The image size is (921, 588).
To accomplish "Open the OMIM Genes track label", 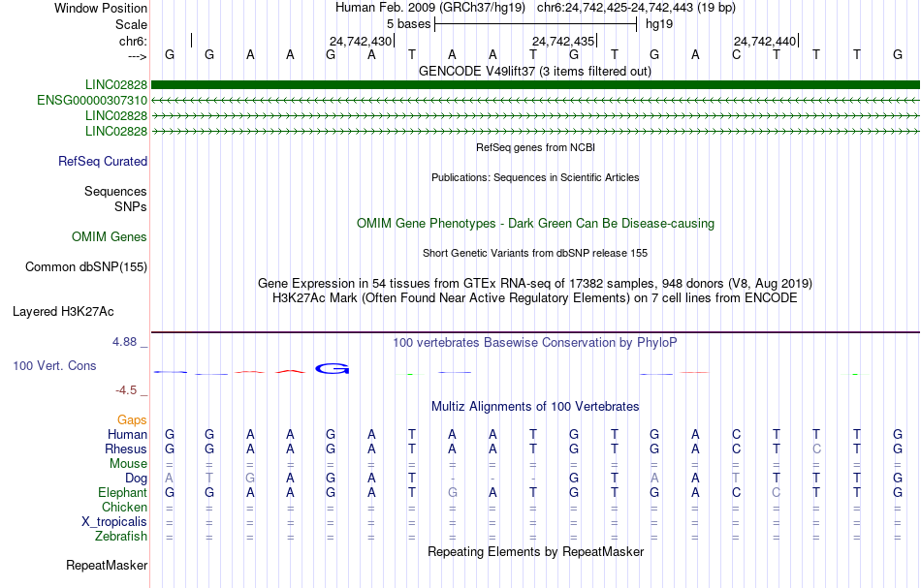I will [110, 237].
